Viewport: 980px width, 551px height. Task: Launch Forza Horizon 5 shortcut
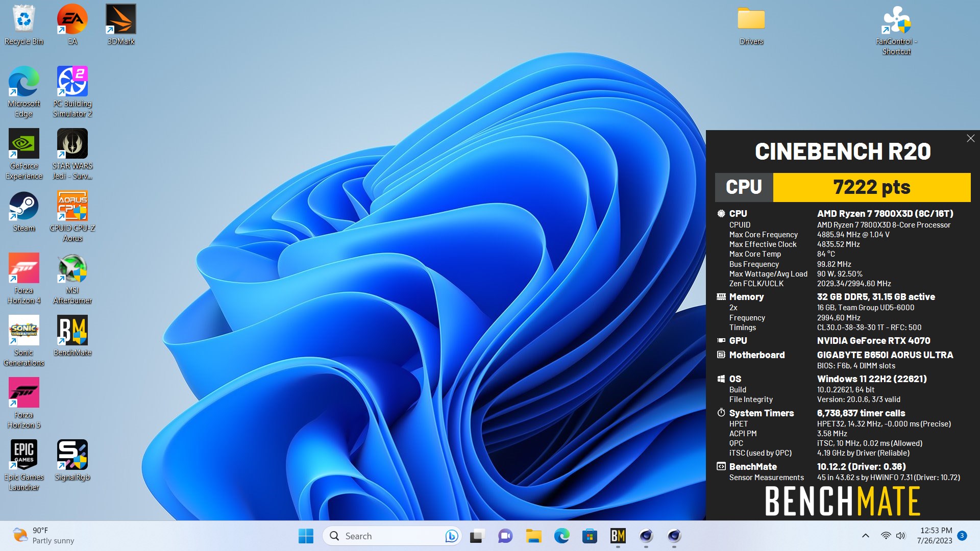coord(23,403)
